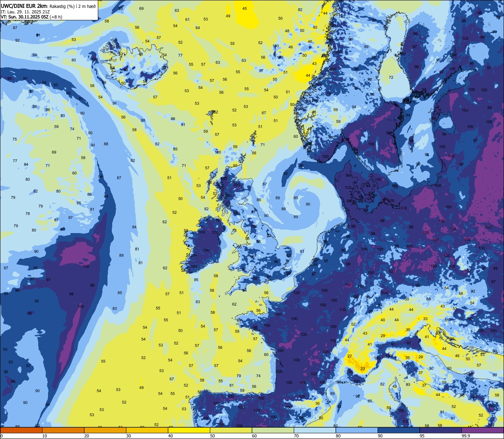Select blue legend segment between 80 and 90
504x439 pixels.
[357, 430]
